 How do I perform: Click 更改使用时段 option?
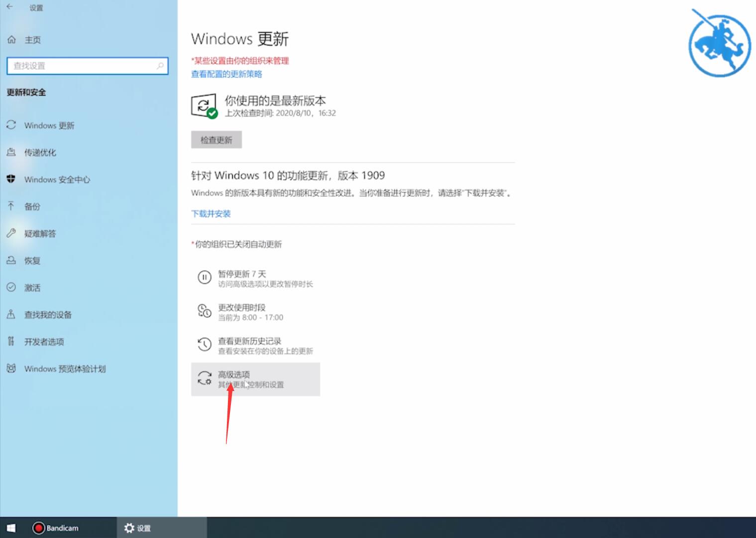(255, 312)
